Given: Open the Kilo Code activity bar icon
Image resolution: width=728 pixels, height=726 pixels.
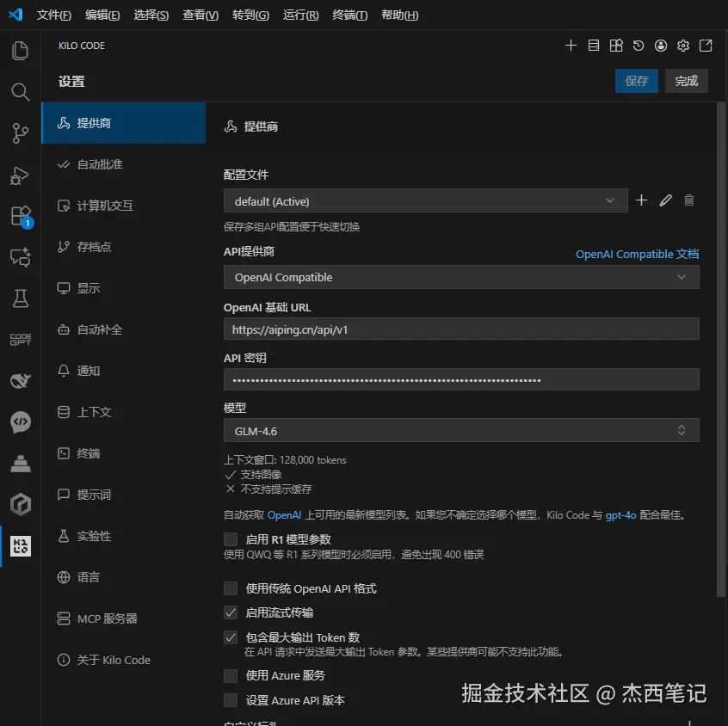Looking at the screenshot, I should point(21,546).
